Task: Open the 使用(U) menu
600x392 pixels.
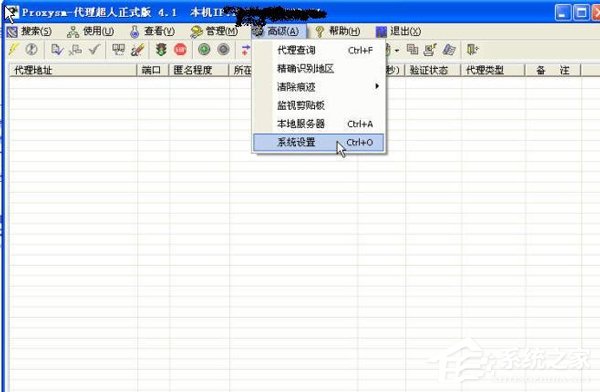Action: [90, 31]
